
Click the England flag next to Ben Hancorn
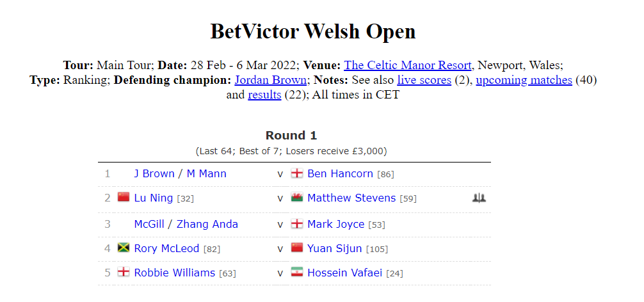pos(296,173)
